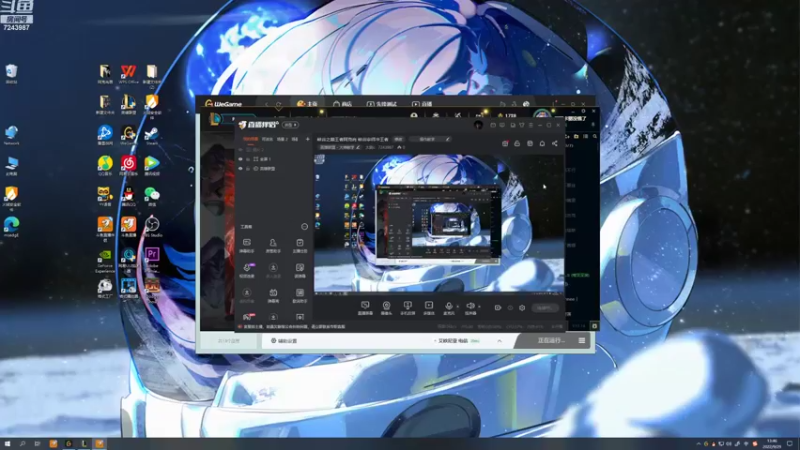
Task: Click the camera source icon
Action: pyautogui.click(x=386, y=308)
